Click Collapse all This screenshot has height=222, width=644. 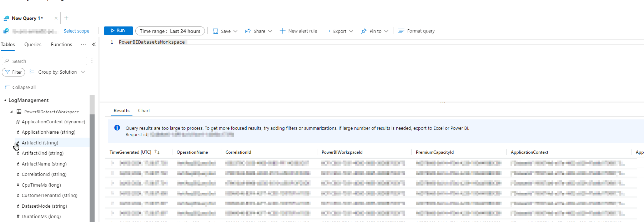20,87
